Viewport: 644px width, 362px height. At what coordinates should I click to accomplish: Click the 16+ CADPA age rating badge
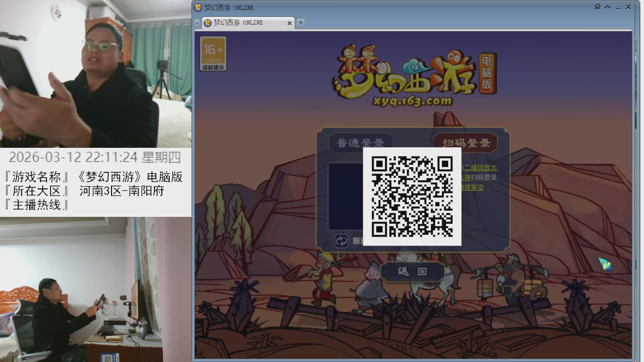point(213,53)
